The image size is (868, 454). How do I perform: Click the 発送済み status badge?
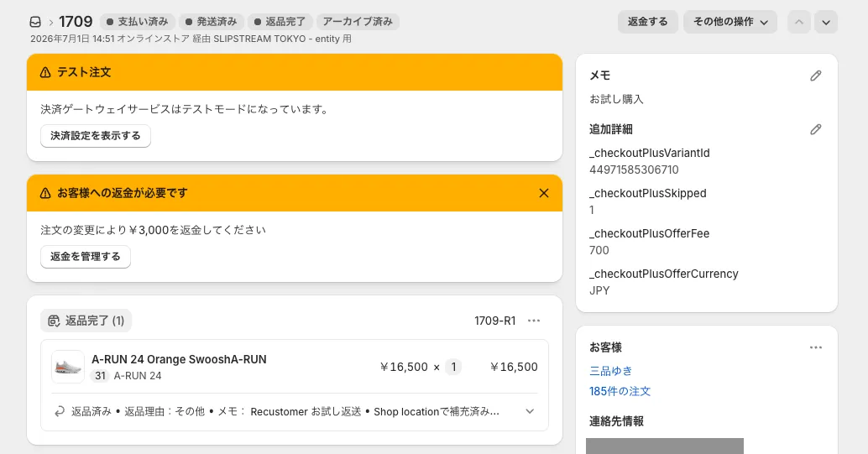point(212,22)
